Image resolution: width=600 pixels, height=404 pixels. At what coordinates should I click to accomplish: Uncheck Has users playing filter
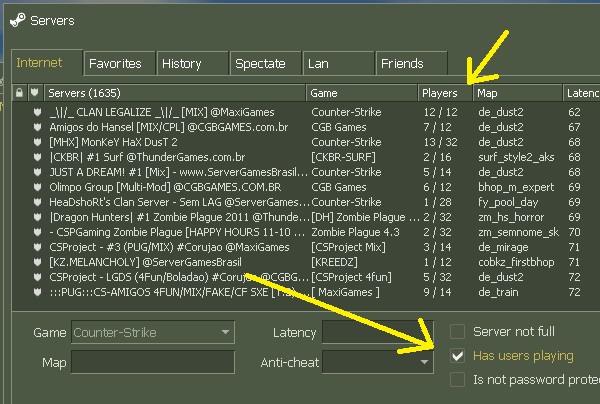pyautogui.click(x=457, y=356)
